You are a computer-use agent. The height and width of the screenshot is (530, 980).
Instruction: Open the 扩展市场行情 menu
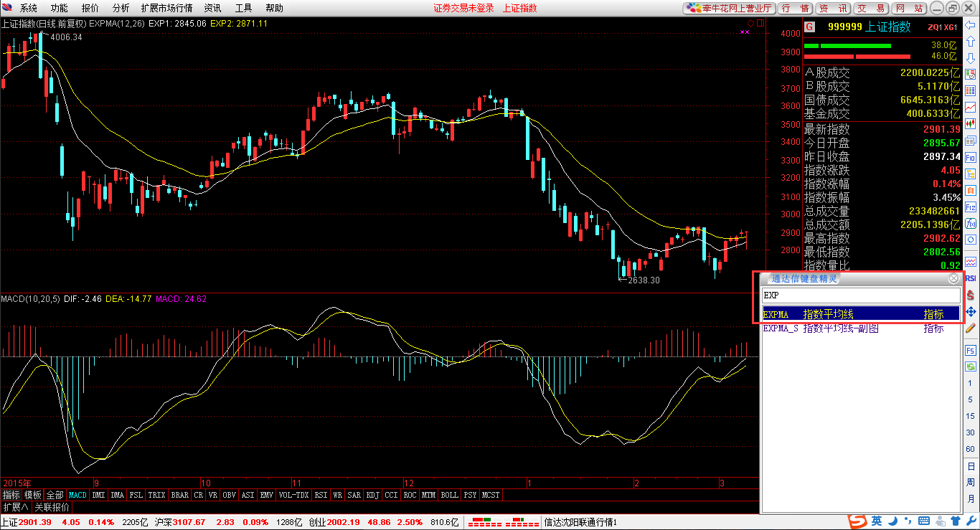point(167,8)
